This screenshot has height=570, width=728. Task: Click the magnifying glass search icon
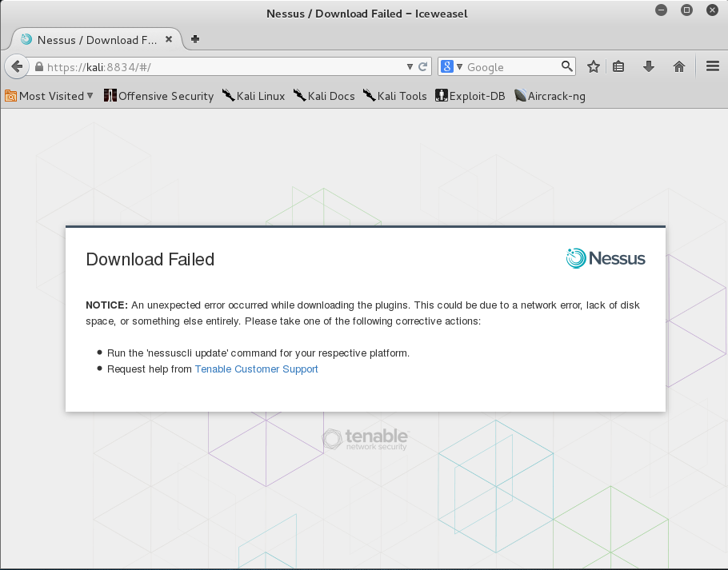pos(566,66)
